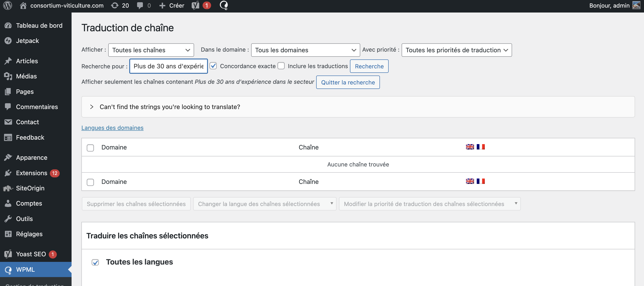Click Quitter la recherche button

pos(348,82)
